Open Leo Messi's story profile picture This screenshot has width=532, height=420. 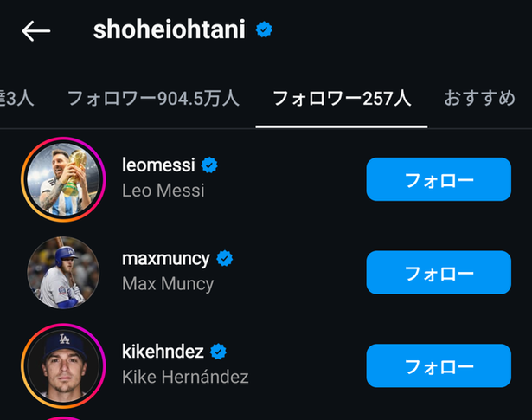tap(63, 179)
